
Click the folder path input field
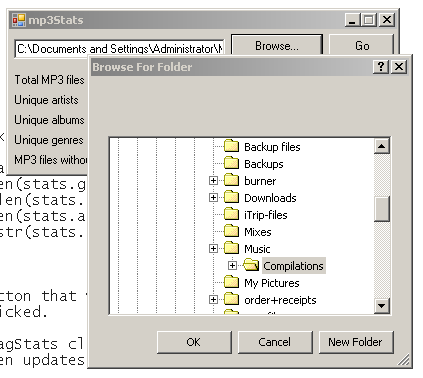119,49
